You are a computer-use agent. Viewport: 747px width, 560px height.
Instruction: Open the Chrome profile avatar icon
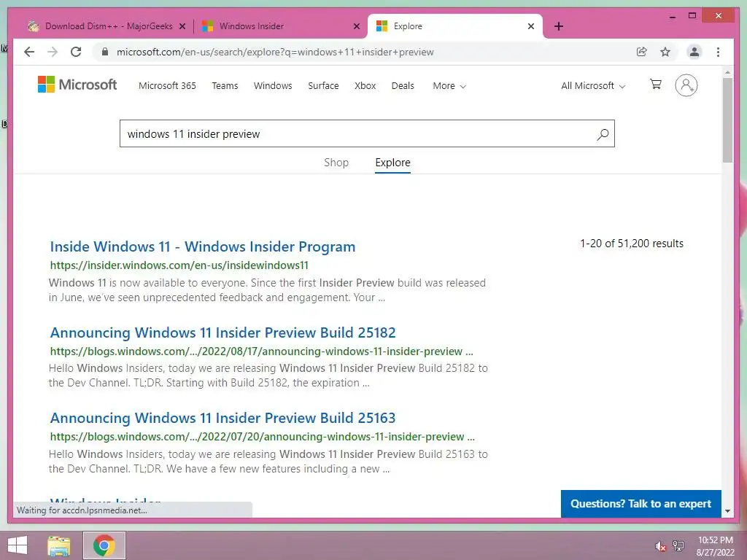tap(694, 52)
